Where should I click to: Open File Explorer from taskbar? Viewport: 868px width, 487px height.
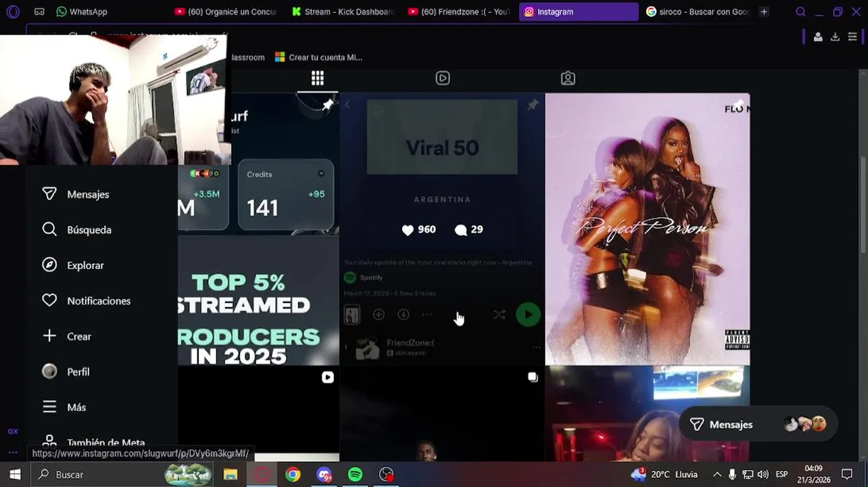231,474
